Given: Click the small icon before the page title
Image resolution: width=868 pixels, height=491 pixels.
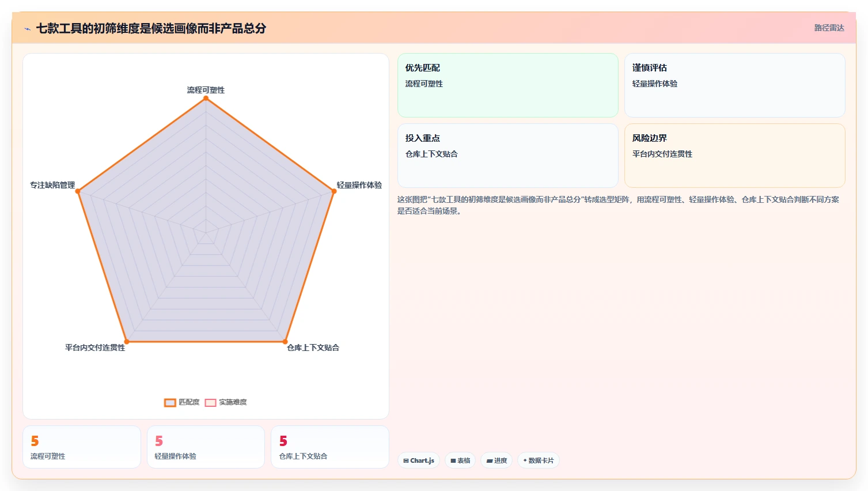Looking at the screenshot, I should pyautogui.click(x=27, y=29).
